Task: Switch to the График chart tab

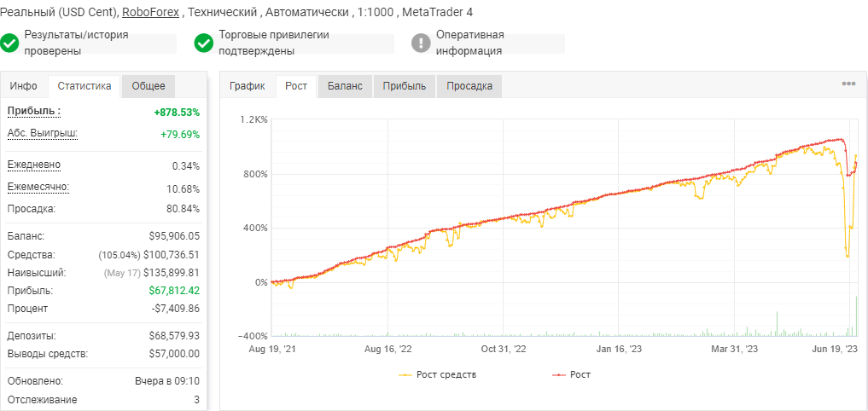Action: [x=248, y=86]
